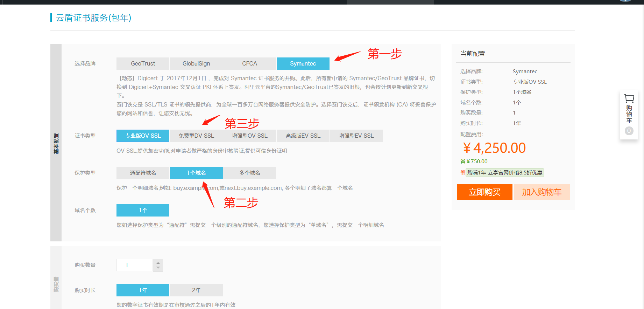Click the 证书类型 field label
Image resolution: width=644 pixels, height=309 pixels.
tap(85, 136)
